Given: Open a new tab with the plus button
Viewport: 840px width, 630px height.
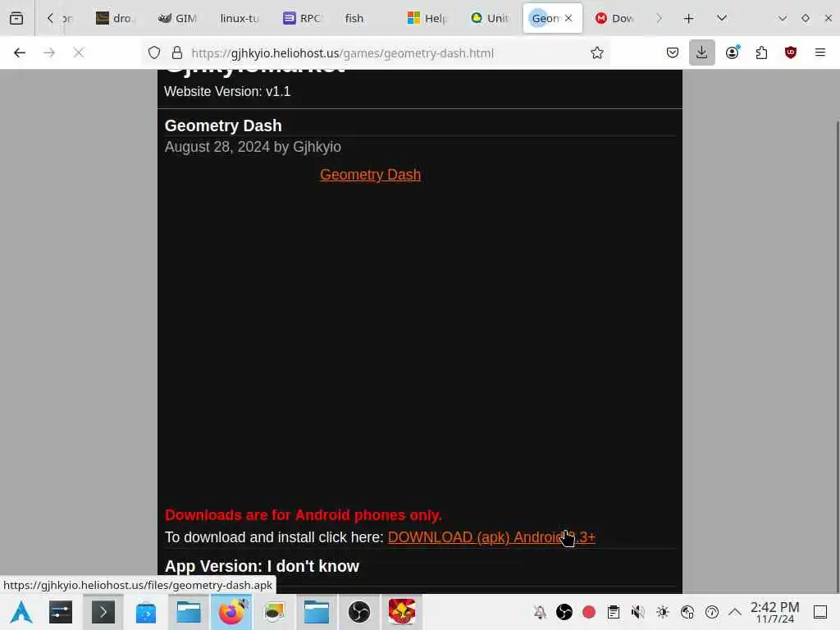Looking at the screenshot, I should click(x=688, y=18).
